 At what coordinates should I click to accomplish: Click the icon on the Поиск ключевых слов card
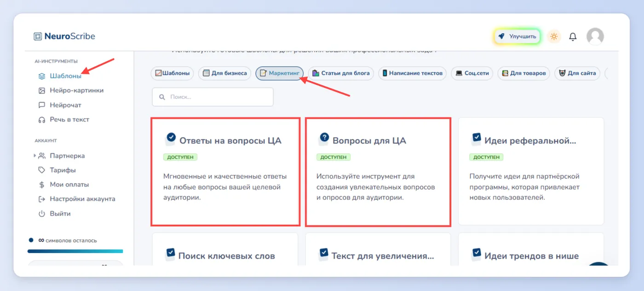[170, 253]
